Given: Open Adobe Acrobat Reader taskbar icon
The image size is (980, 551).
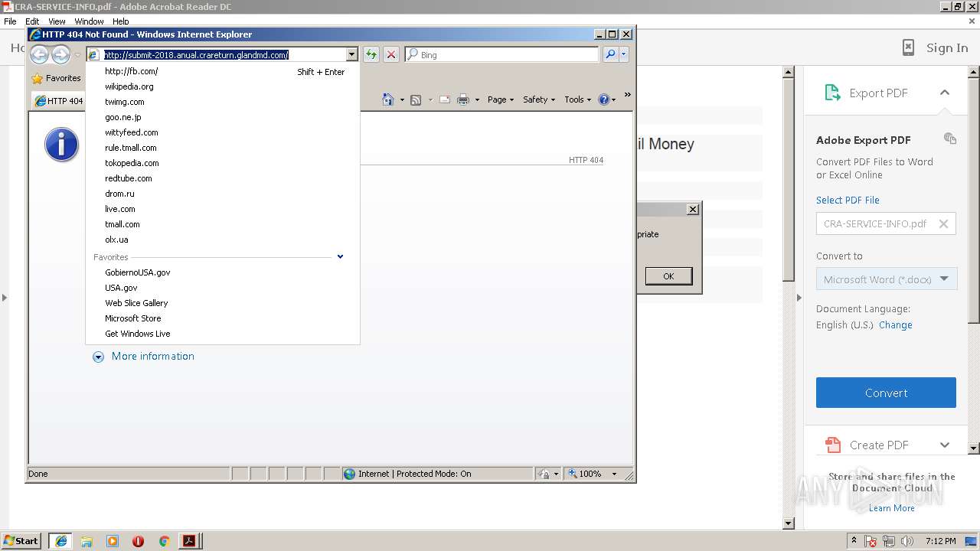Looking at the screenshot, I should pos(188,541).
